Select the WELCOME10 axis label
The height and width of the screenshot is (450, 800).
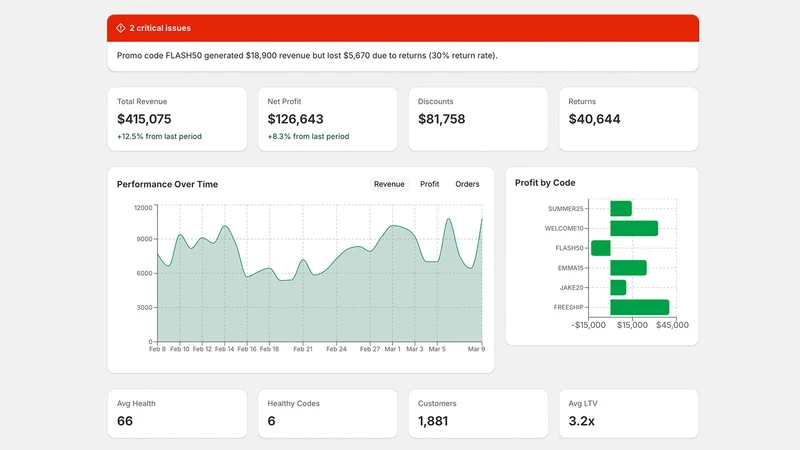click(x=564, y=229)
